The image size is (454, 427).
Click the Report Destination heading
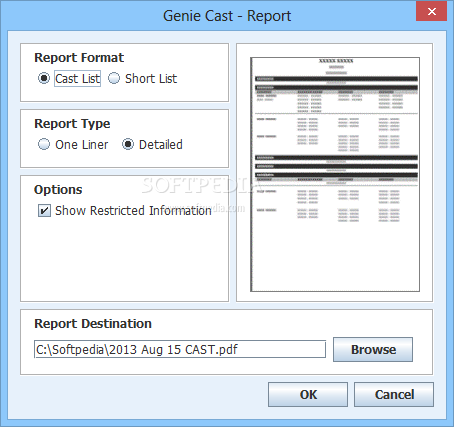(x=93, y=324)
